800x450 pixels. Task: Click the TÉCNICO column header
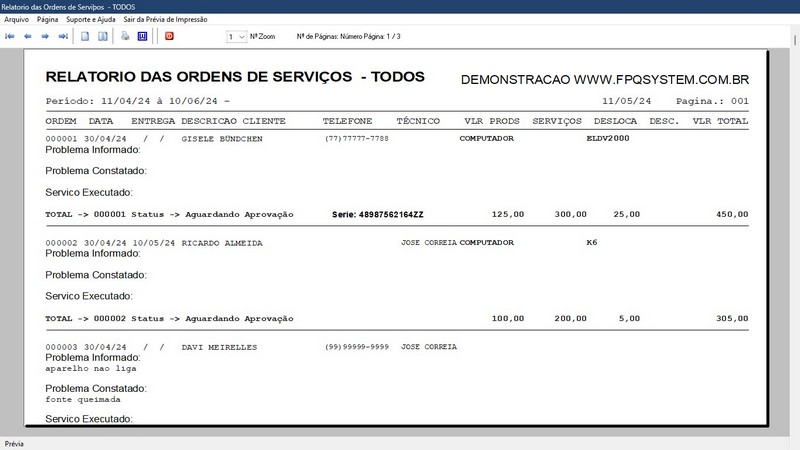(418, 121)
